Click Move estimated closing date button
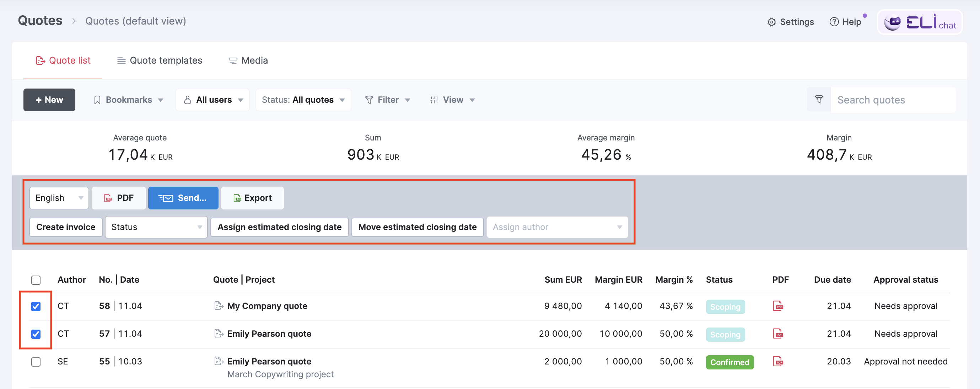 (x=418, y=227)
